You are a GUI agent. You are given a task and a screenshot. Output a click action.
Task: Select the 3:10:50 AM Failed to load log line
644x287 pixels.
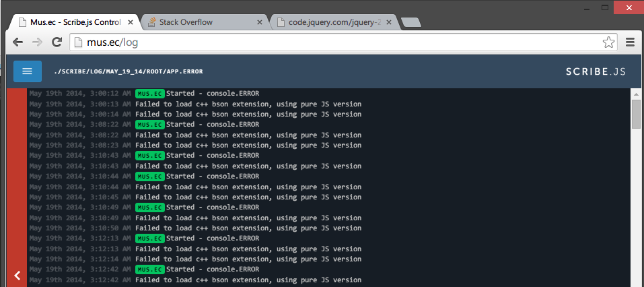[196, 228]
